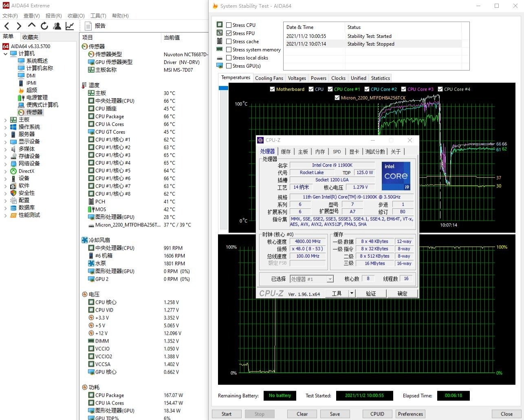Open the DMI item in the tree
524x420 pixels.
31,75
